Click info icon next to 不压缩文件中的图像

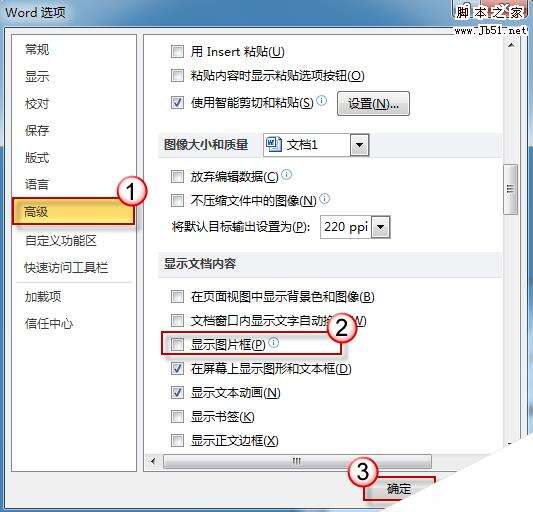tap(325, 198)
